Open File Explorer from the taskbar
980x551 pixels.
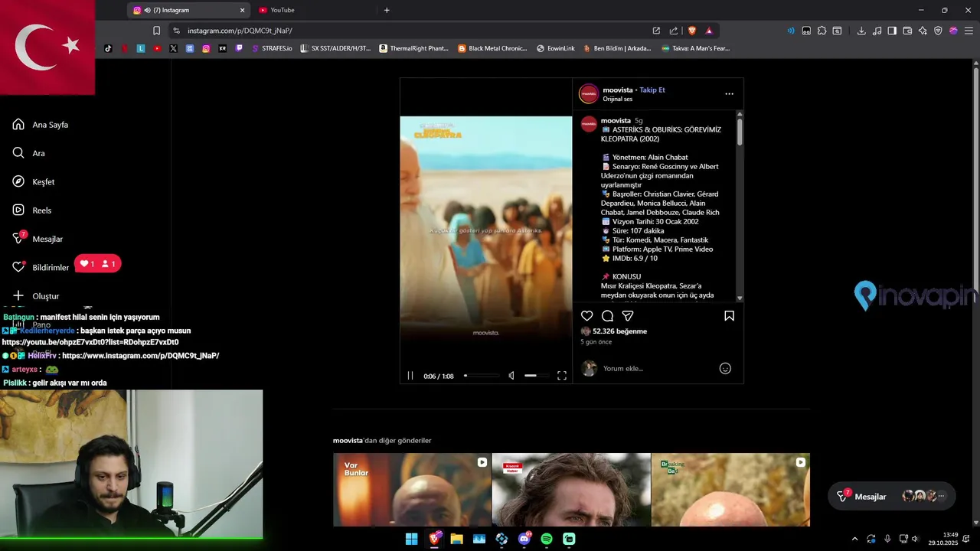456,539
